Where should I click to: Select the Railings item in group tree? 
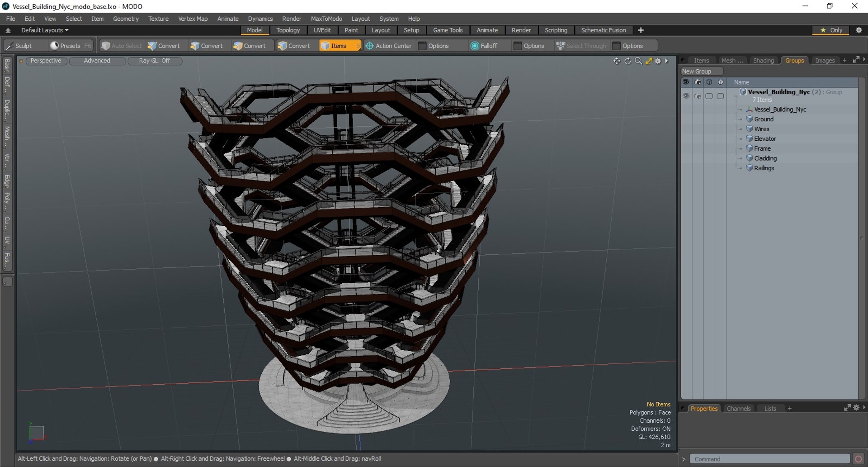pyautogui.click(x=764, y=168)
